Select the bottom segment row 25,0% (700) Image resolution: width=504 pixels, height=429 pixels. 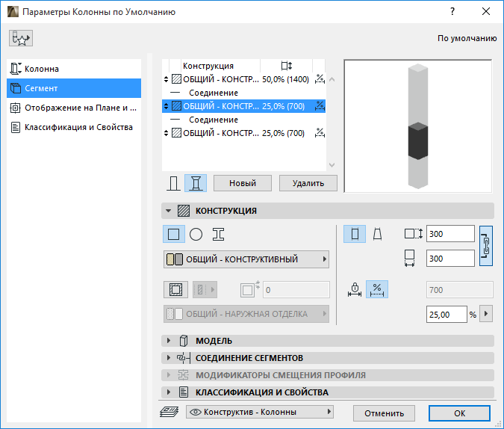pos(243,133)
